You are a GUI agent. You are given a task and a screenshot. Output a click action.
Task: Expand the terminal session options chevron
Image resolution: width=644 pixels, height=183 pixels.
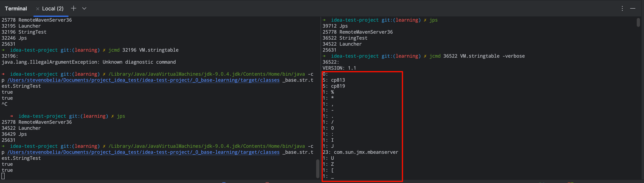[x=84, y=8]
